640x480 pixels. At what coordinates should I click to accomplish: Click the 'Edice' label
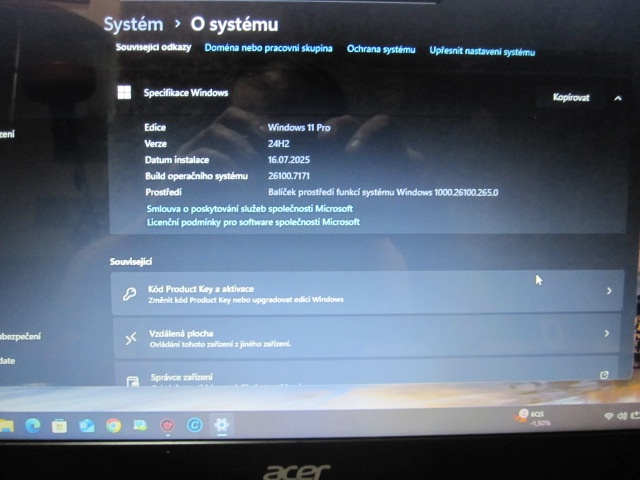click(x=155, y=127)
